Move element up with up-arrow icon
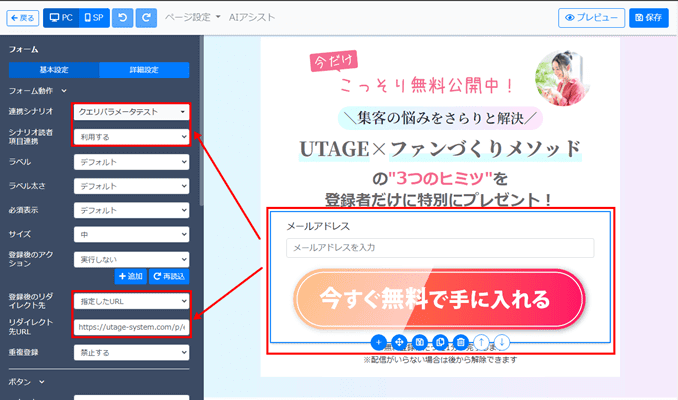 (x=481, y=342)
